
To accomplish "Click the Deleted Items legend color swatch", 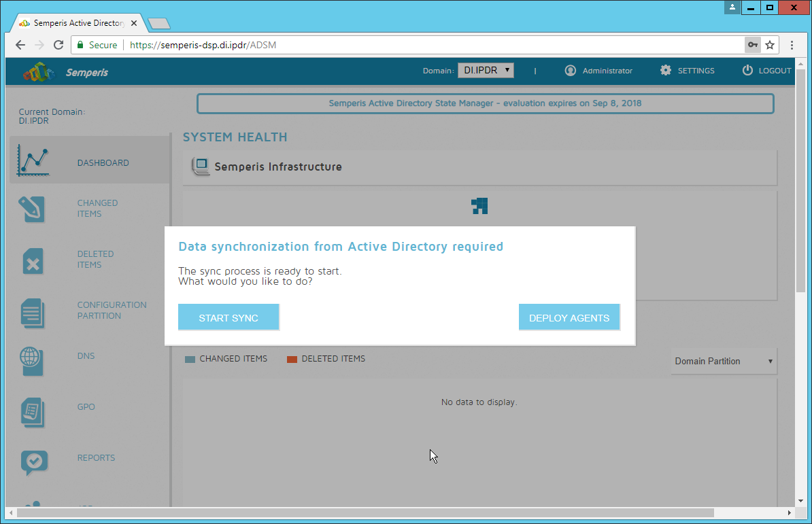I will pyautogui.click(x=292, y=359).
